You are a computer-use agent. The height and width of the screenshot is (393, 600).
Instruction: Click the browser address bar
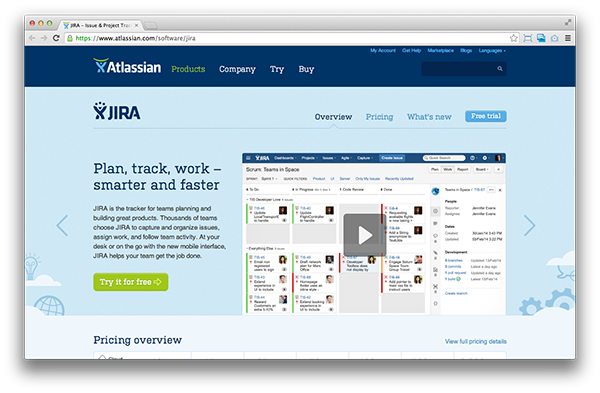coord(287,38)
